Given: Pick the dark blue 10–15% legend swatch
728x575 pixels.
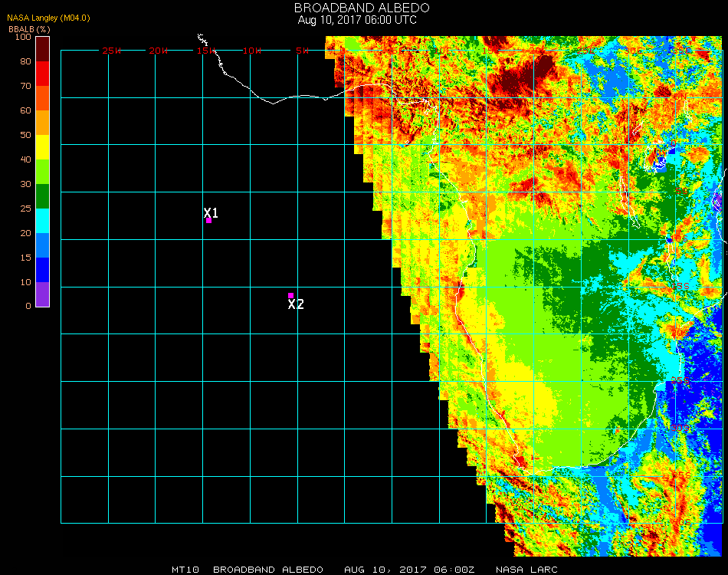Looking at the screenshot, I should click(x=43, y=270).
